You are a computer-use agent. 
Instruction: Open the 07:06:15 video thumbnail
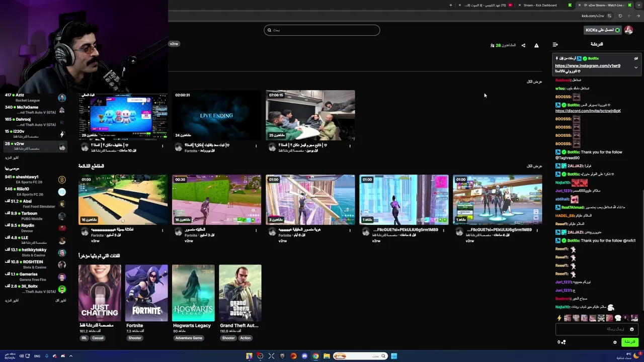tap(310, 115)
